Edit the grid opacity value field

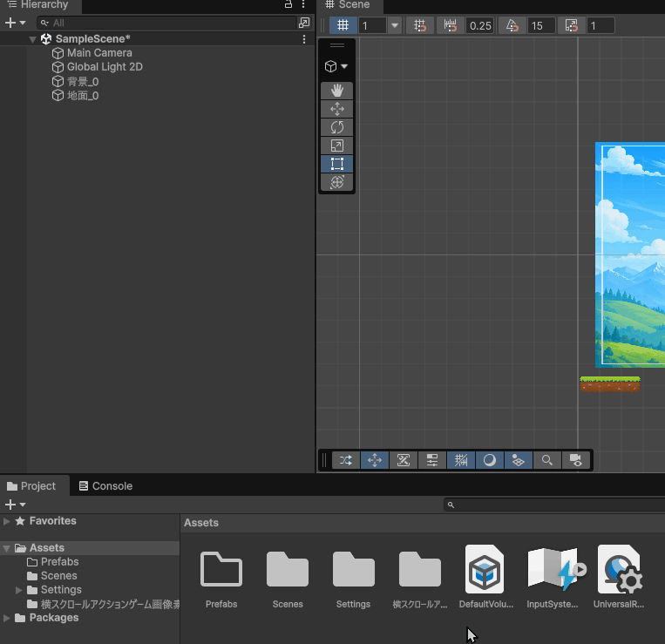(372, 26)
